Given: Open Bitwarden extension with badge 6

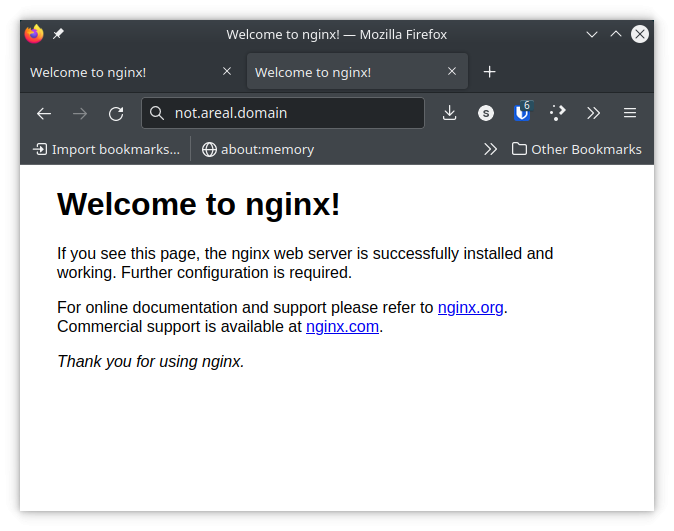Looking at the screenshot, I should [522, 112].
